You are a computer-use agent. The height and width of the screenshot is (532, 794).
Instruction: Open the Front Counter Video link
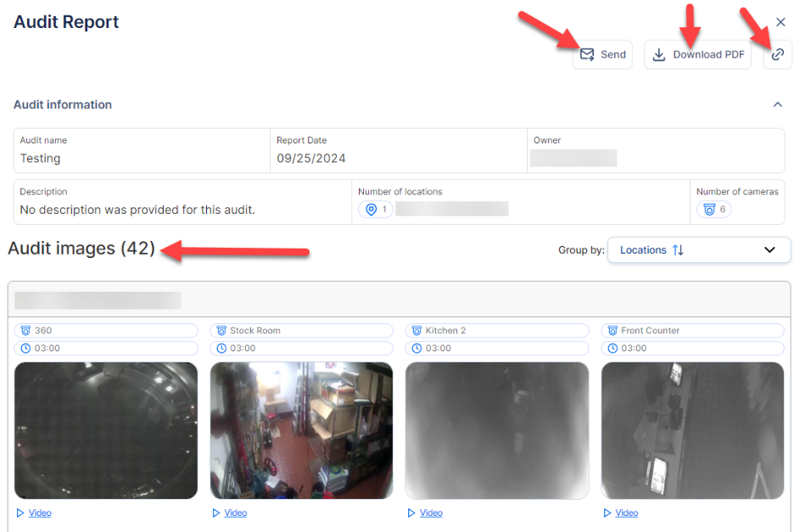626,512
